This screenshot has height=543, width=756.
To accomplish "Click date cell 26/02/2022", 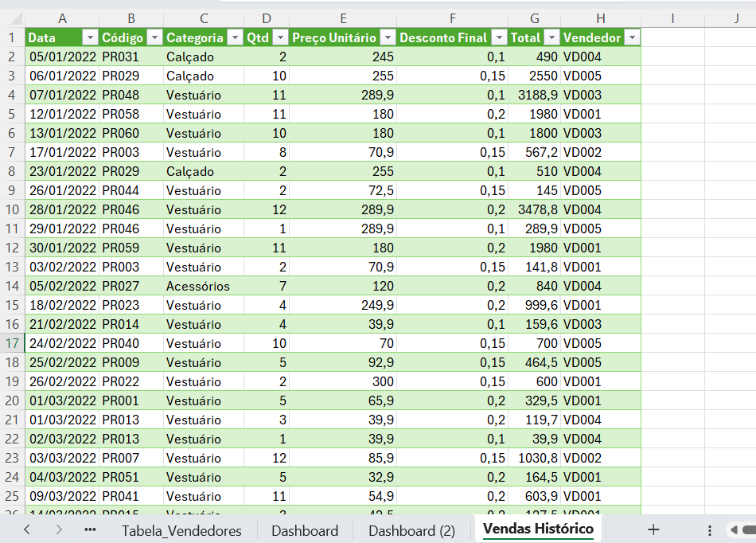I will pyautogui.click(x=62, y=381).
